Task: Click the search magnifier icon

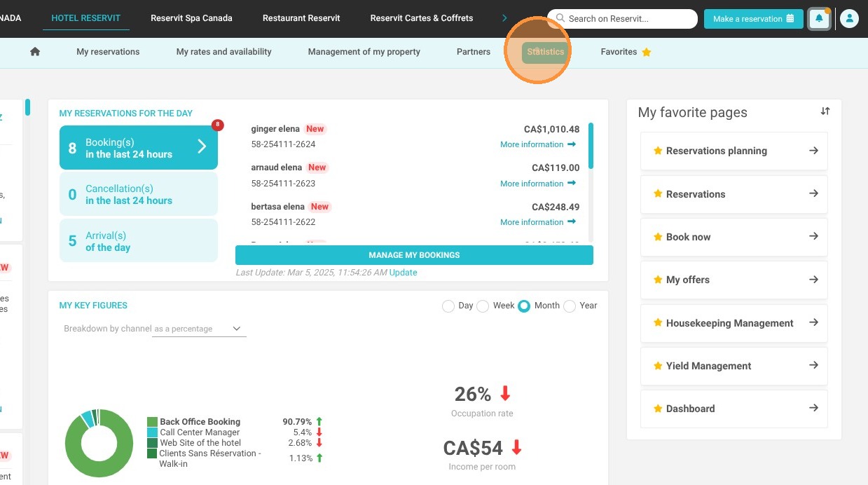Action: coord(560,18)
